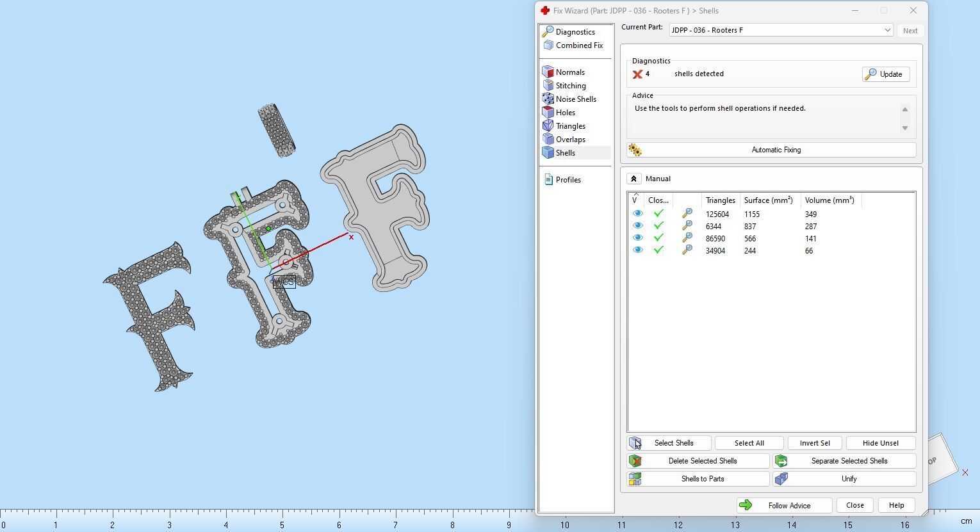980x532 pixels.
Task: Sort shells by the Triangles column
Action: point(721,200)
